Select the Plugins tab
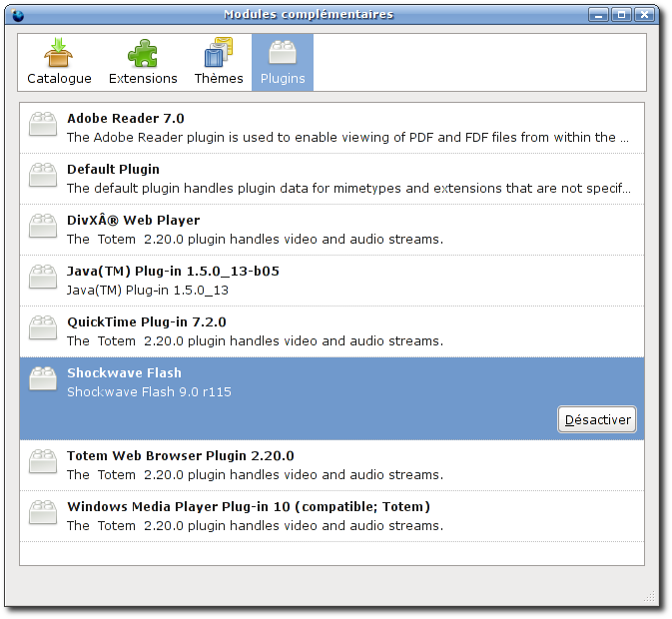 tap(283, 62)
